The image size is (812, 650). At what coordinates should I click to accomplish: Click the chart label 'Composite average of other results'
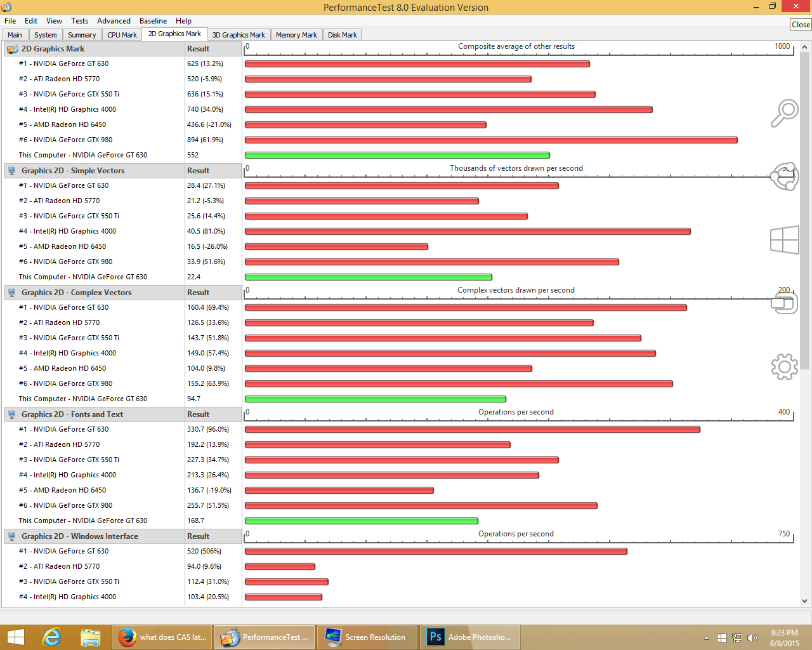click(x=516, y=46)
